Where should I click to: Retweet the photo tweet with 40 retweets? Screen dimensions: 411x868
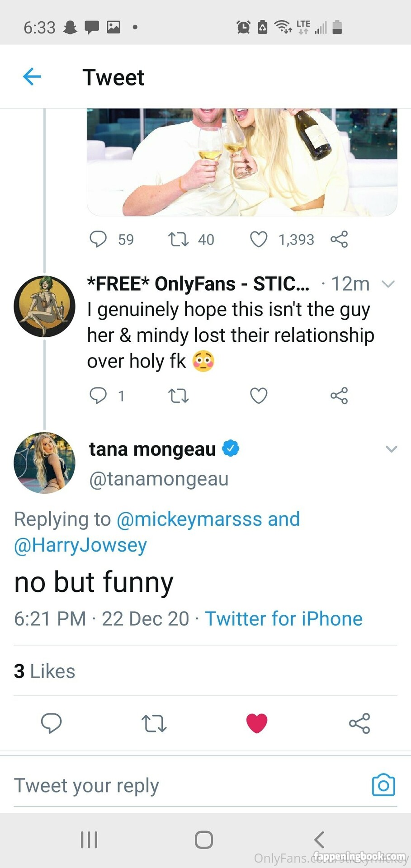pyautogui.click(x=179, y=239)
